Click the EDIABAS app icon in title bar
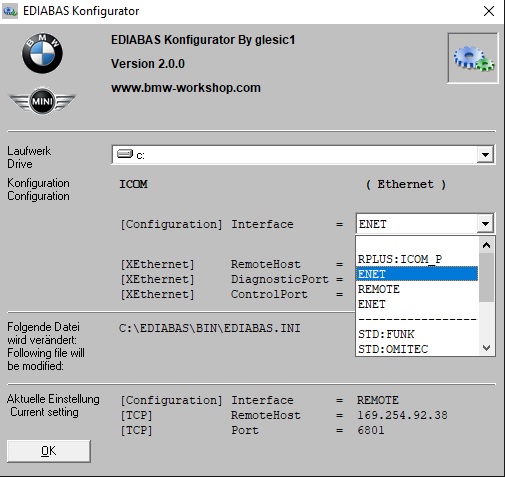Screen dimensions: 505x477 10,11
